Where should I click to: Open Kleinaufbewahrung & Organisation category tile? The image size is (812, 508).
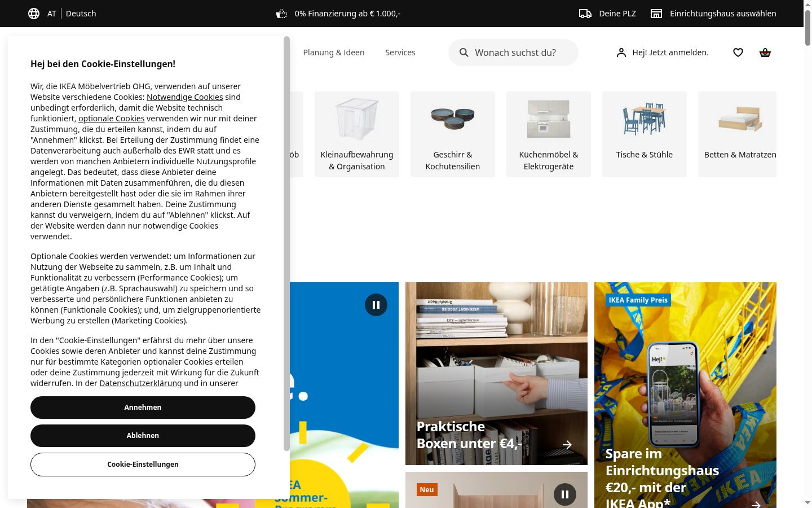click(x=357, y=134)
